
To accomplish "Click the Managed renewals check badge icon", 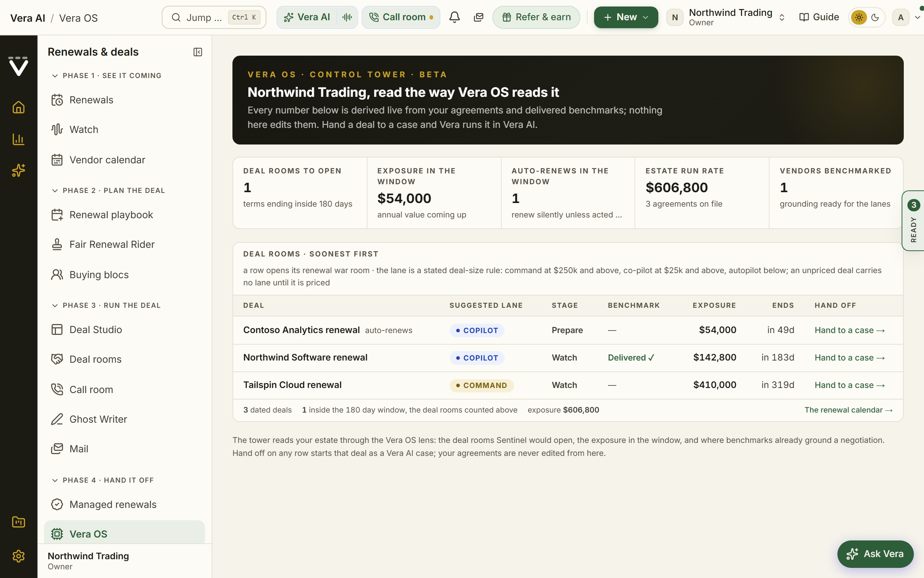I will click(x=57, y=505).
